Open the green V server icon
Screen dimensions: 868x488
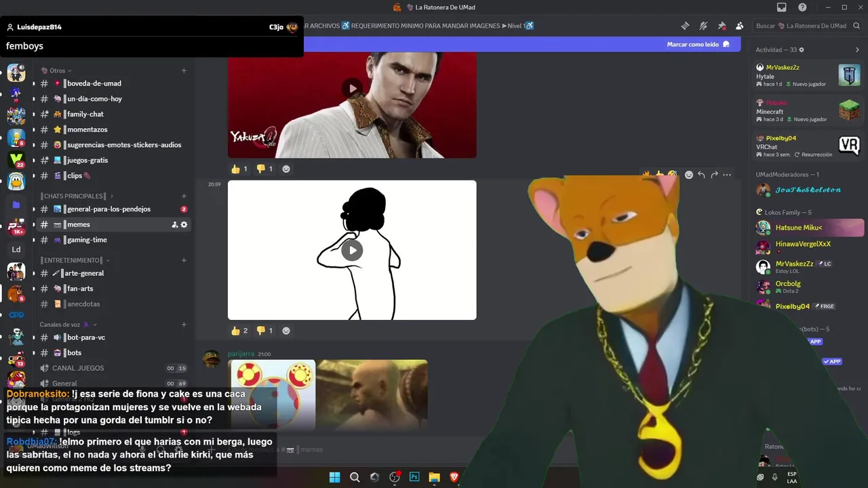pos(16,160)
